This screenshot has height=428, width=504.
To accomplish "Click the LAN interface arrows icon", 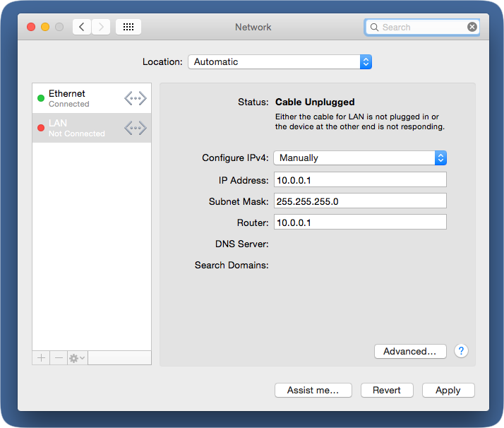I will click(x=136, y=128).
